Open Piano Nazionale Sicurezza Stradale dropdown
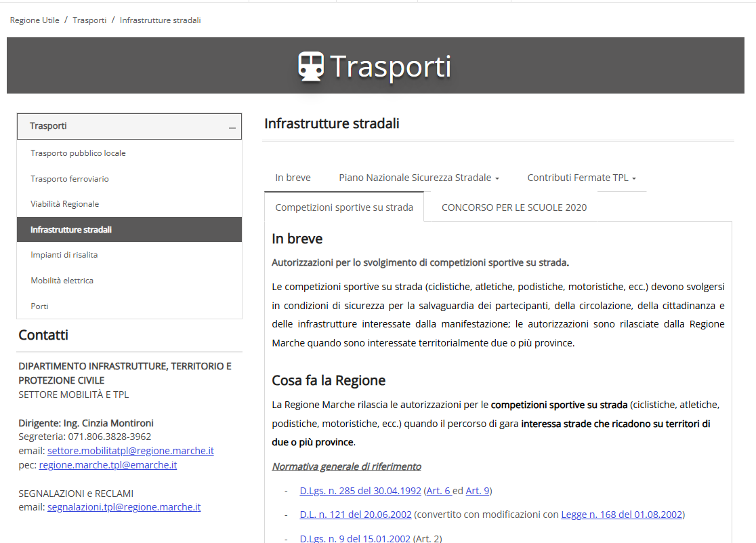The height and width of the screenshot is (543, 756). click(x=419, y=178)
